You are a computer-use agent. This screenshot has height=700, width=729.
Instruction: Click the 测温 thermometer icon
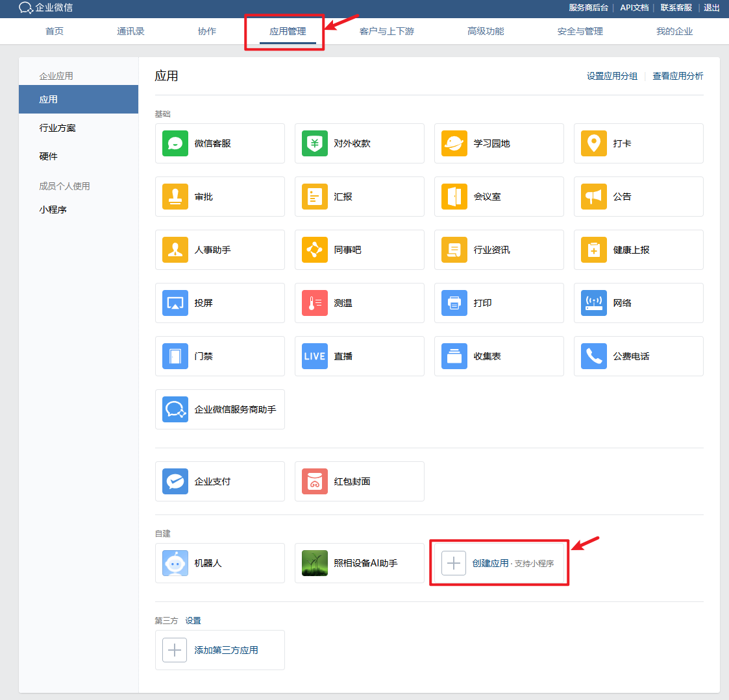point(314,303)
